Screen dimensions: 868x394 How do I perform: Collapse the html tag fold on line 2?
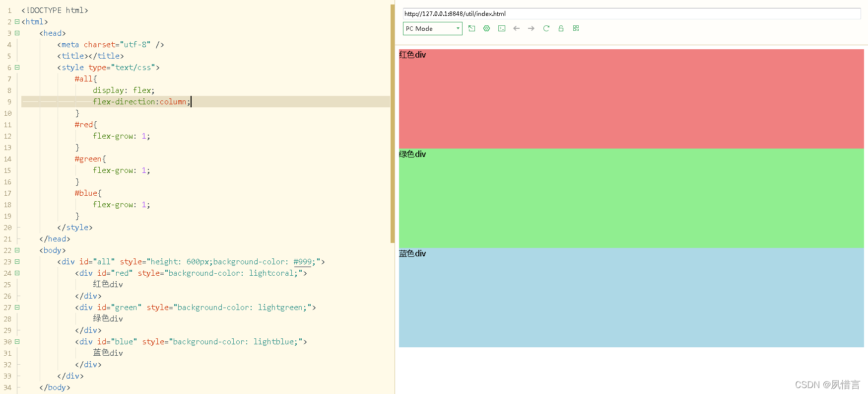[17, 21]
